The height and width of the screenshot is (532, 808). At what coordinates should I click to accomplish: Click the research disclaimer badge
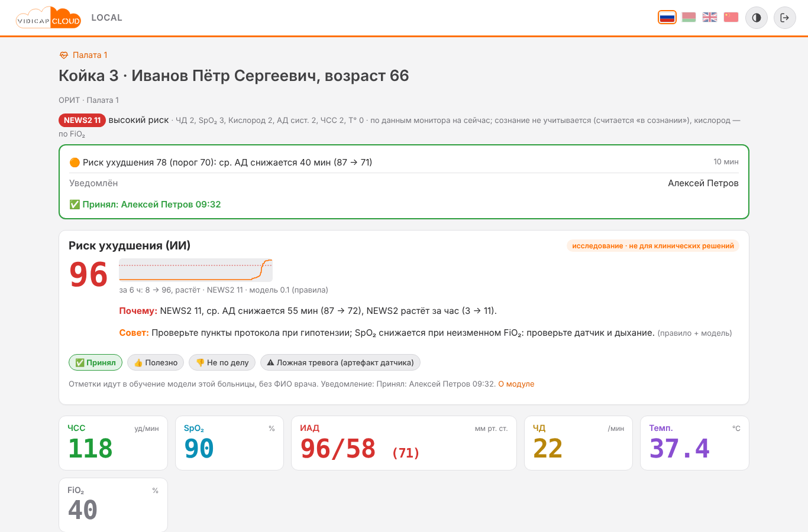pos(653,246)
